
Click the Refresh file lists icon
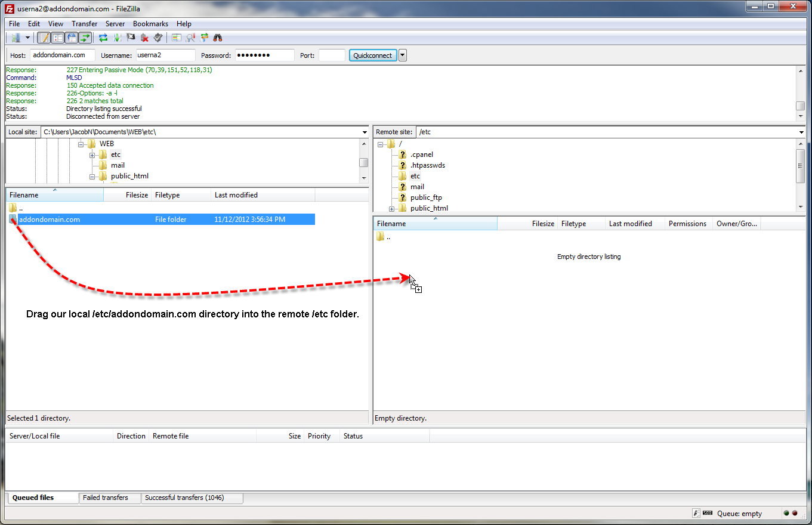click(x=103, y=38)
